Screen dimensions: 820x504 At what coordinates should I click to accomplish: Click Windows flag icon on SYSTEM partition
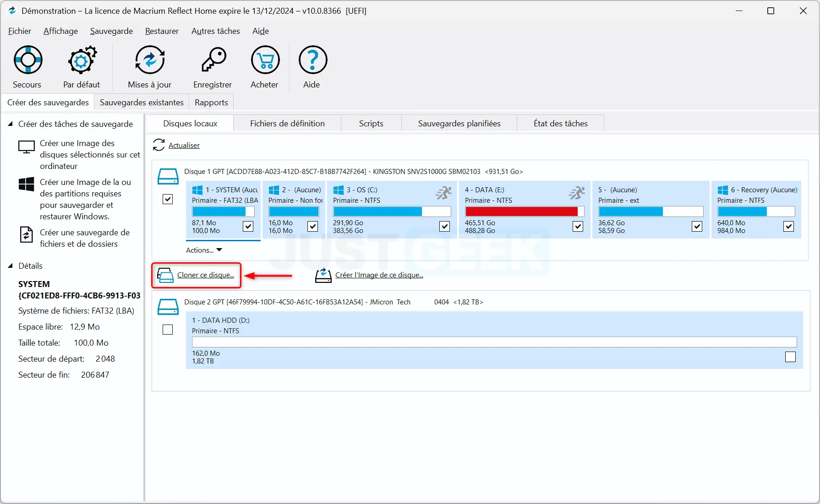click(197, 190)
